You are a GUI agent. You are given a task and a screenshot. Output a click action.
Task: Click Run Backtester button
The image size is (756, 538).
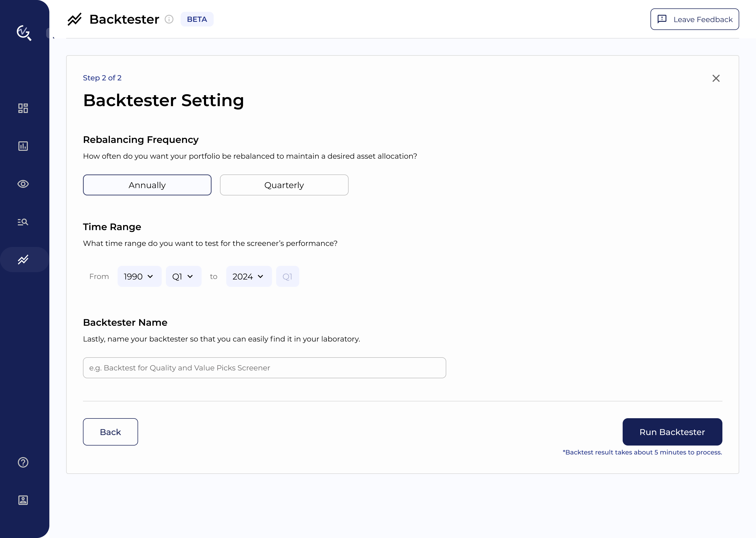(672, 432)
